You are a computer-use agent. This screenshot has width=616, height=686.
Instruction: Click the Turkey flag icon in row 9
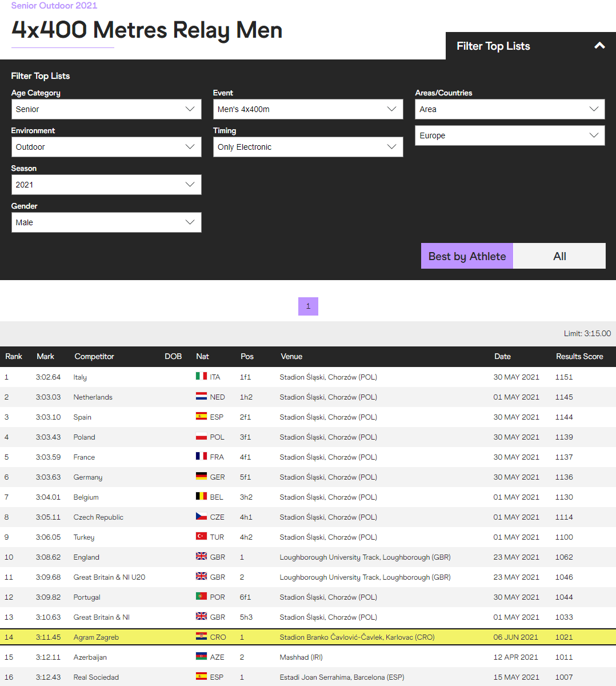point(201,536)
